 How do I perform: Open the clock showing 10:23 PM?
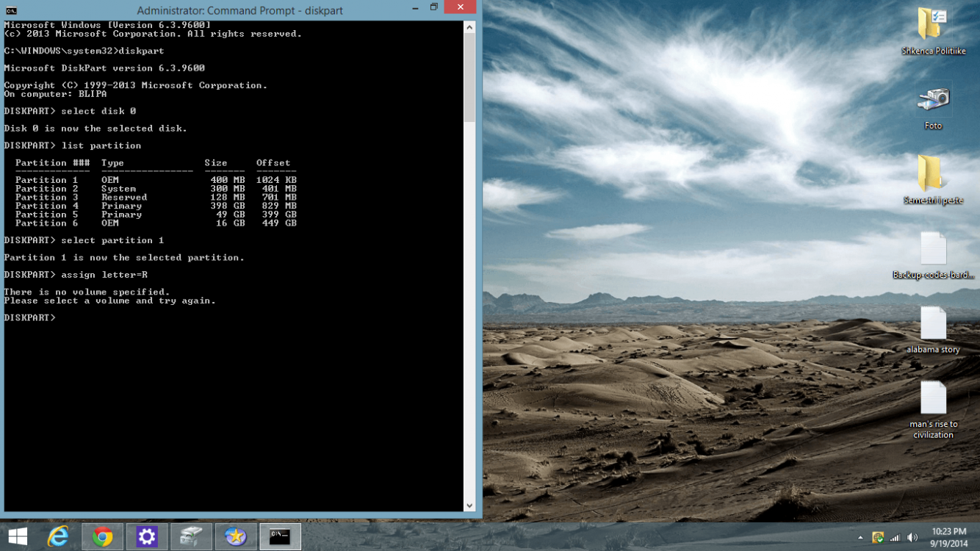click(948, 537)
